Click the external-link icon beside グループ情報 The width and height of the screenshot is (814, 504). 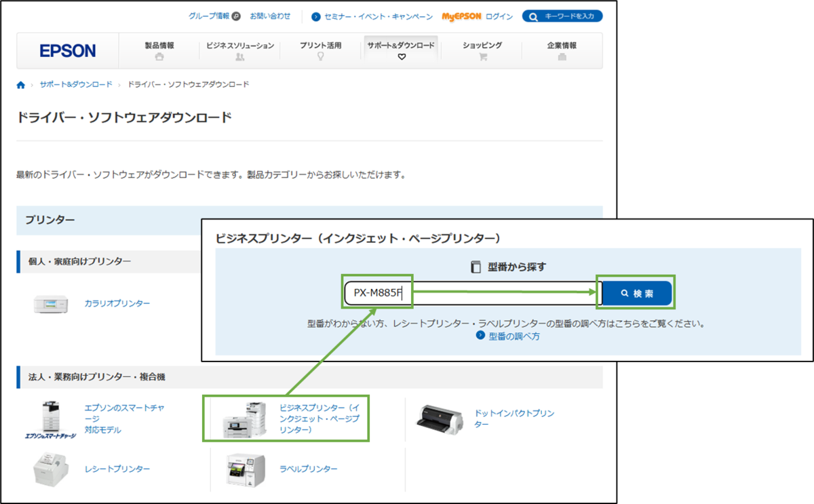pos(236,16)
